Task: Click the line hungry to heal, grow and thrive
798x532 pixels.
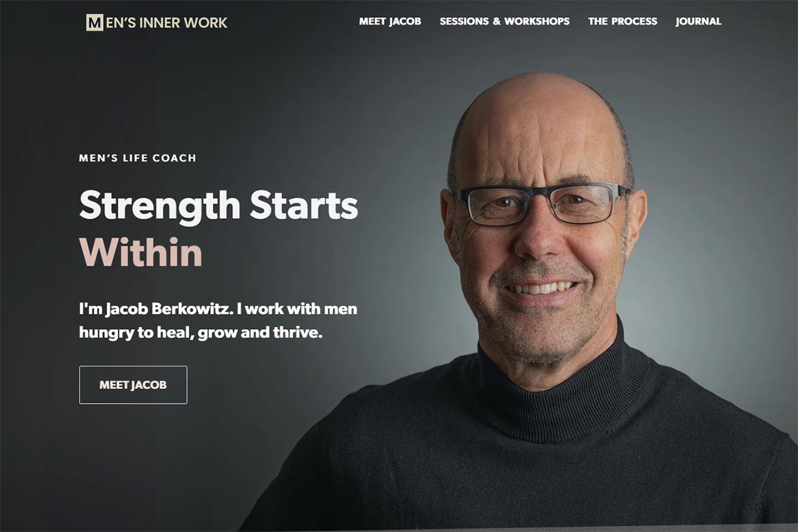Action: (x=201, y=332)
